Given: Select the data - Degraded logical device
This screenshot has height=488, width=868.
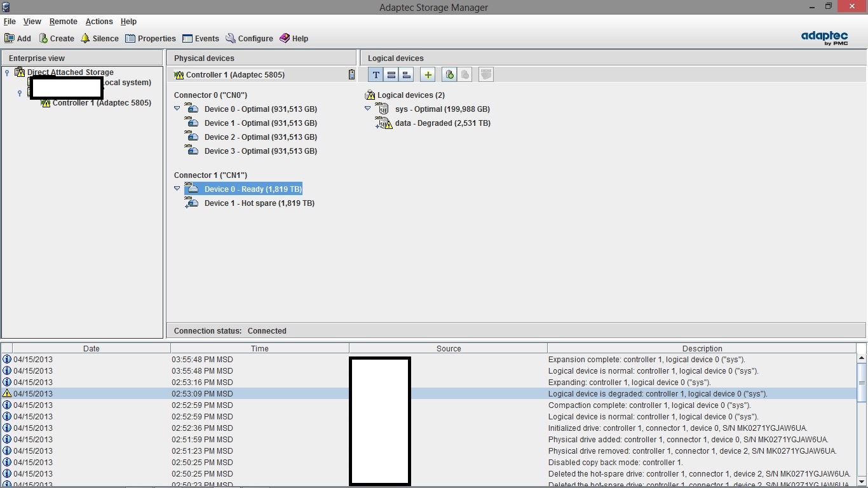Looking at the screenshot, I should click(442, 123).
